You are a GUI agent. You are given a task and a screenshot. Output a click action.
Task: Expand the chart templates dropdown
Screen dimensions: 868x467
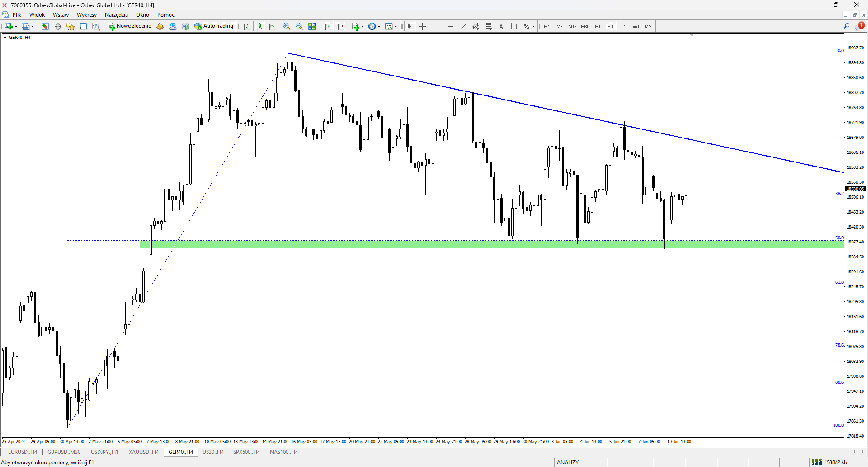click(396, 27)
